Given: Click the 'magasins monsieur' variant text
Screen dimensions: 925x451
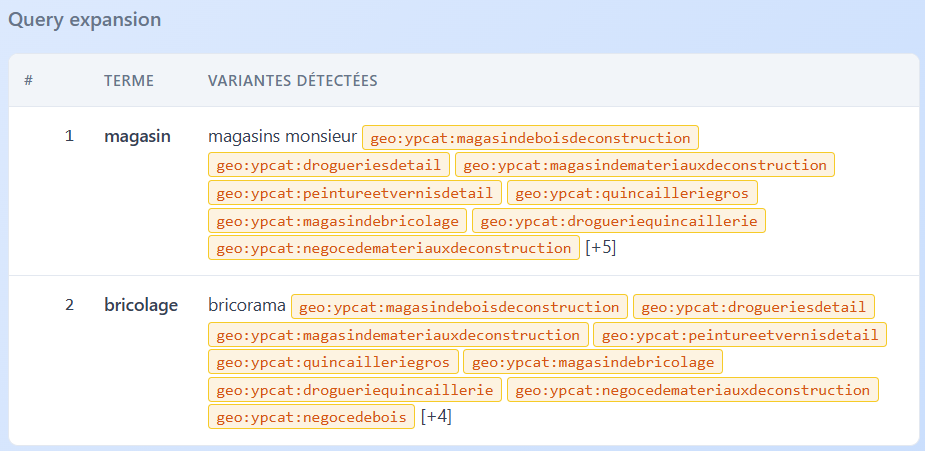Looking at the screenshot, I should [282, 135].
